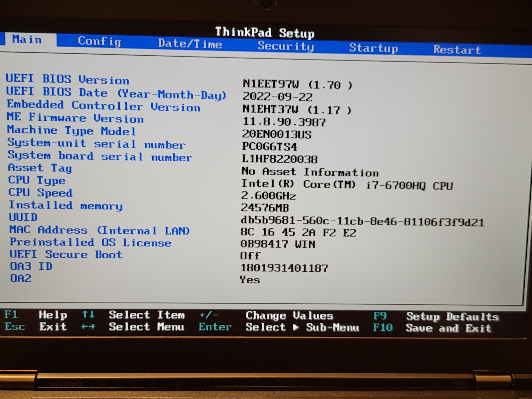Select the UUID value starting db5b9681
Image resolution: width=532 pixels, height=399 pixels.
point(362,221)
